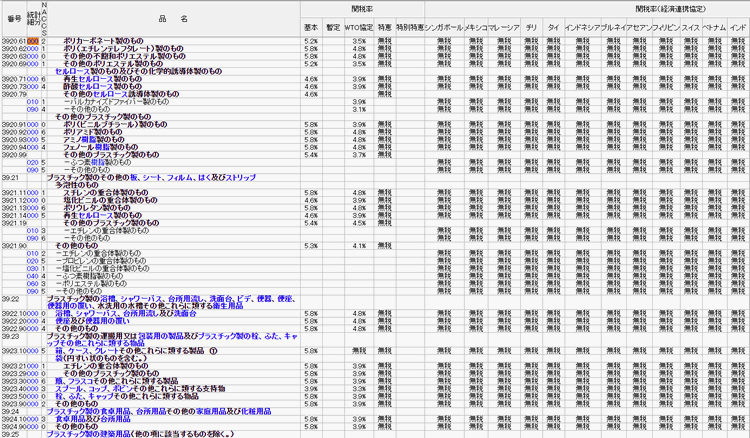Select the シンガポール column header

444,28
